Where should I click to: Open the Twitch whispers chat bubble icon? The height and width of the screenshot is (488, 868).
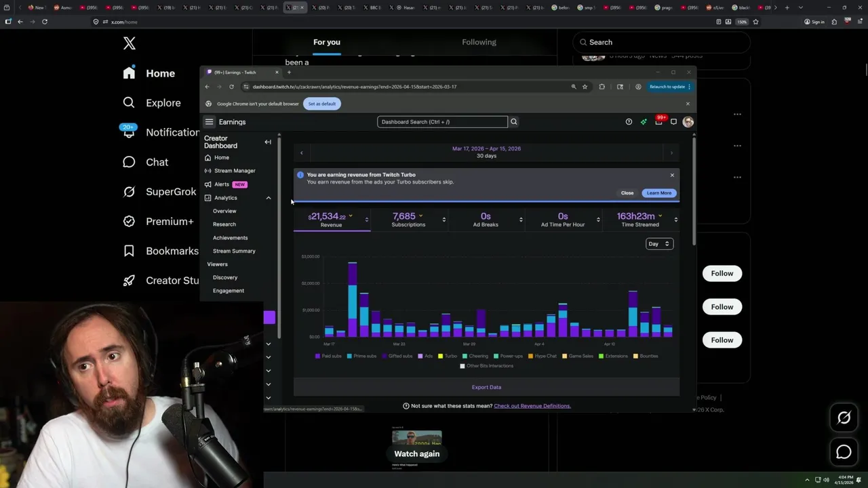tap(673, 122)
